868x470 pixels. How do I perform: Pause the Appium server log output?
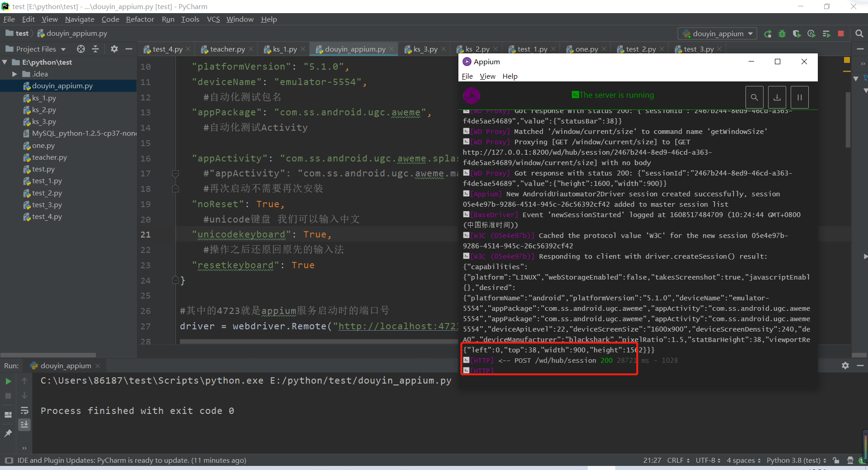(x=800, y=97)
